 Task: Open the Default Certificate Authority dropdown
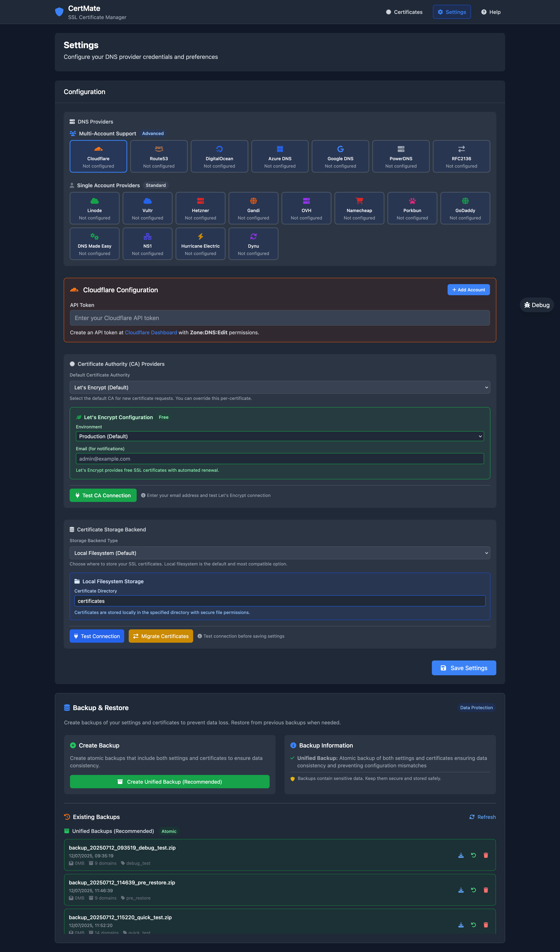[279, 387]
